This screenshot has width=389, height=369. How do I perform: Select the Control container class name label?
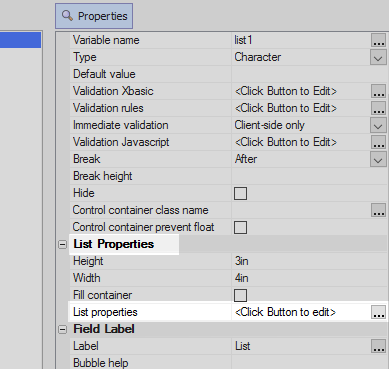tap(140, 210)
